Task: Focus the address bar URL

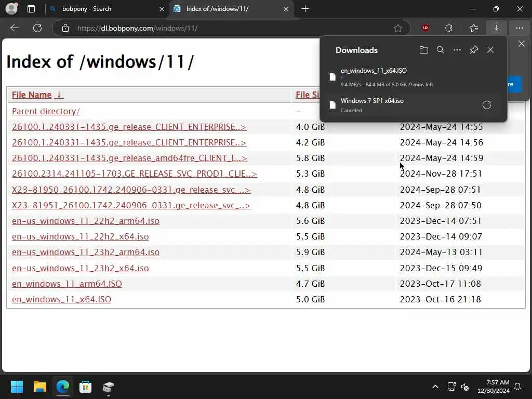Action: 137,28
